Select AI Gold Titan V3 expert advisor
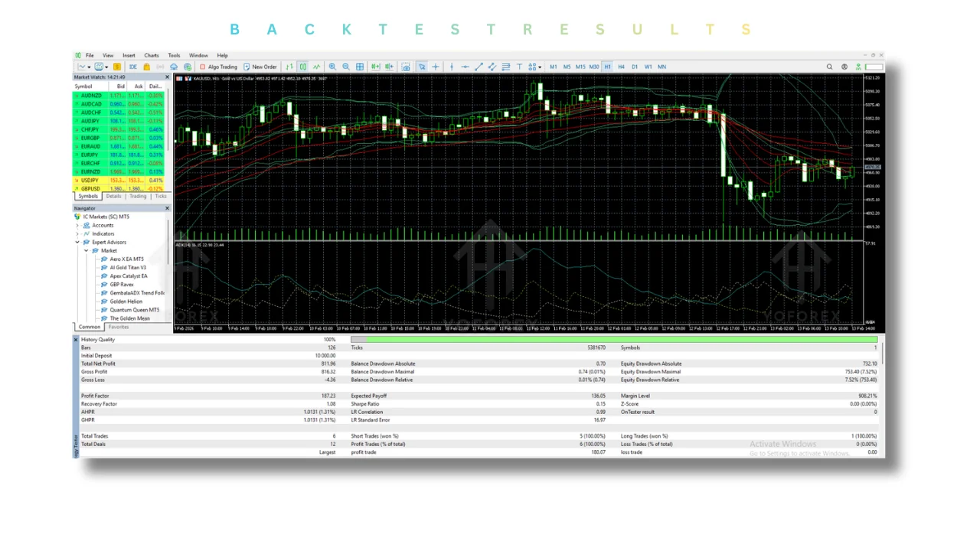 pos(128,268)
